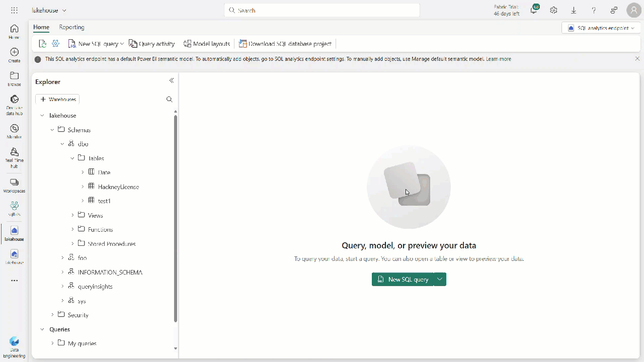Open settings gear in Home toolbar
644x362 pixels.
click(56, 44)
